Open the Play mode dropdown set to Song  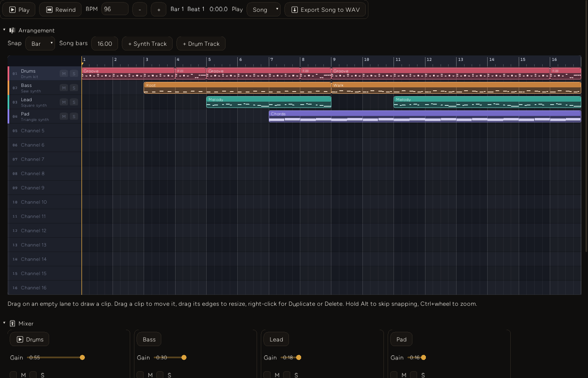click(263, 10)
